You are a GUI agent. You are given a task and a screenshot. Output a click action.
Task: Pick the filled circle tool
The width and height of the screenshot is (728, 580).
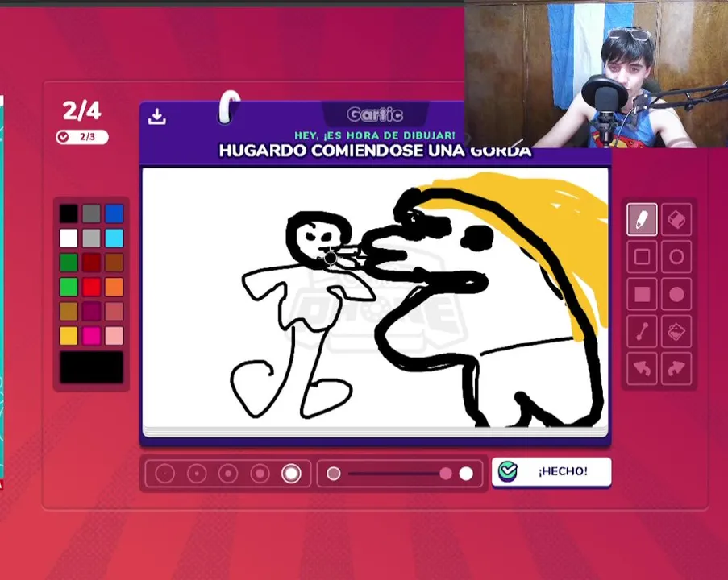(x=676, y=294)
